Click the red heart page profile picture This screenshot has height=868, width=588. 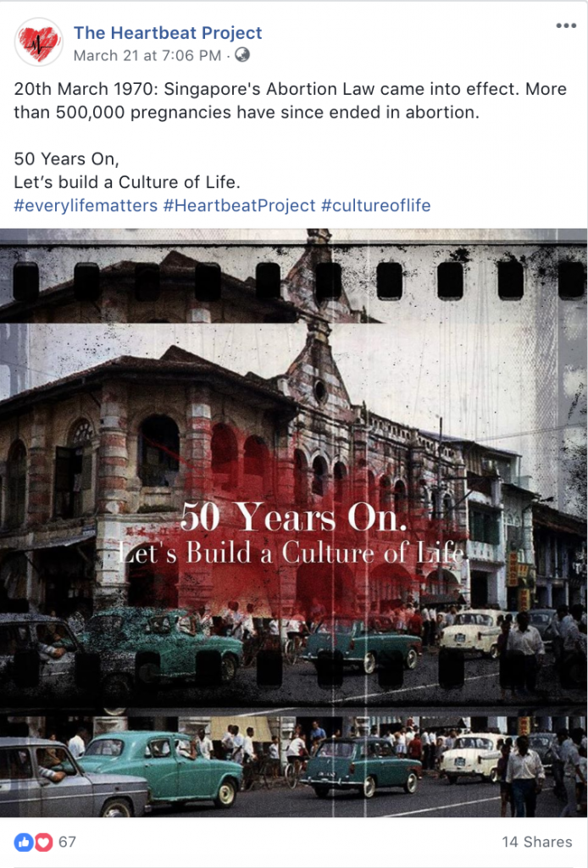click(x=38, y=42)
